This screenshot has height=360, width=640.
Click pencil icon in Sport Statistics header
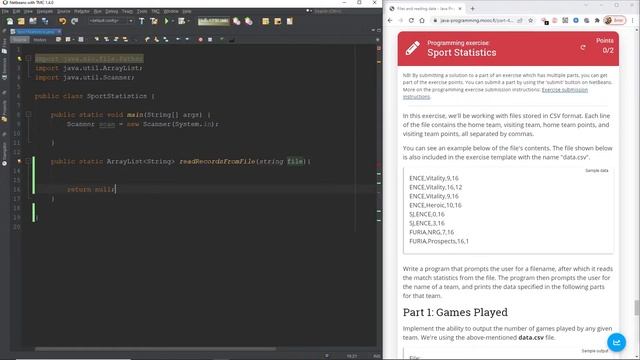[x=413, y=48]
